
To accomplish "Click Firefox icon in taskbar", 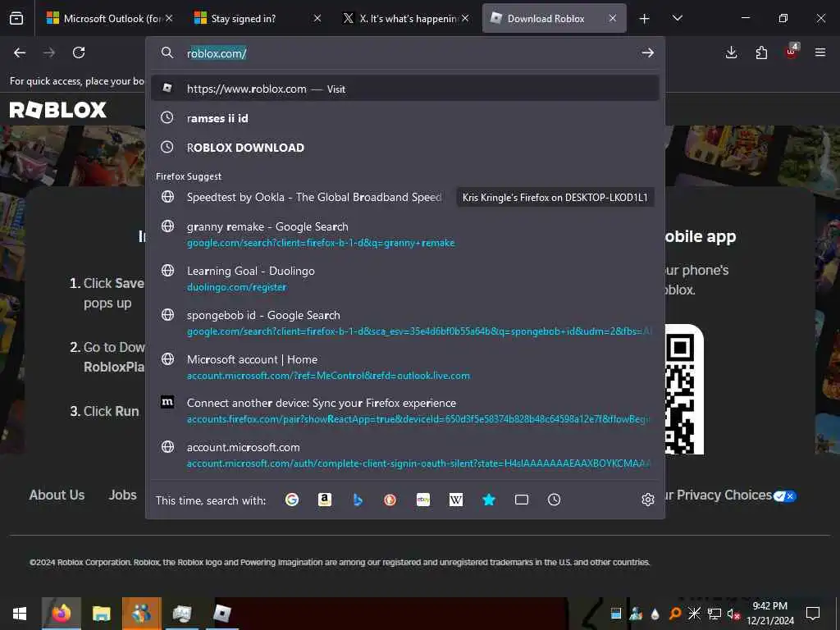I will click(61, 614).
